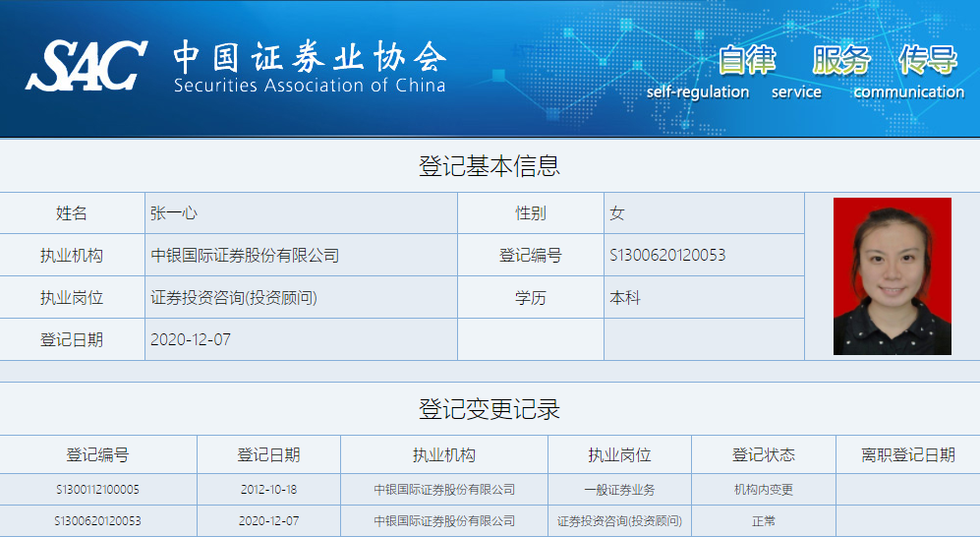The image size is (980, 537).
Task: Click the education value 本科
Action: coord(625,297)
